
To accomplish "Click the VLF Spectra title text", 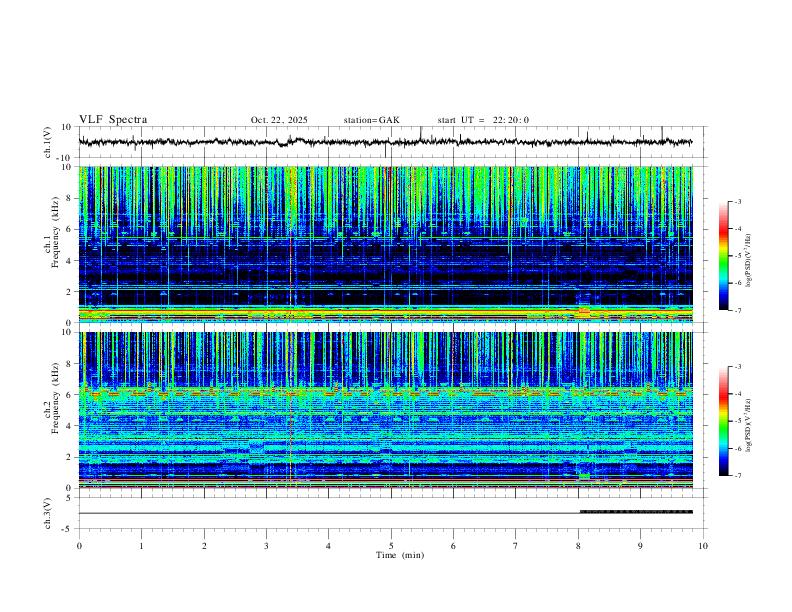I will (x=113, y=120).
